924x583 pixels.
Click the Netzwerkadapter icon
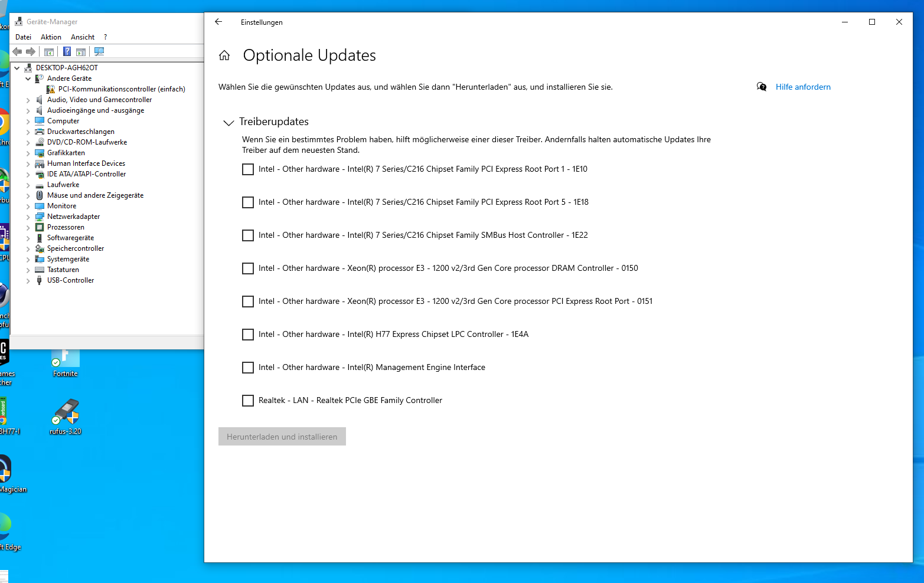pos(40,217)
